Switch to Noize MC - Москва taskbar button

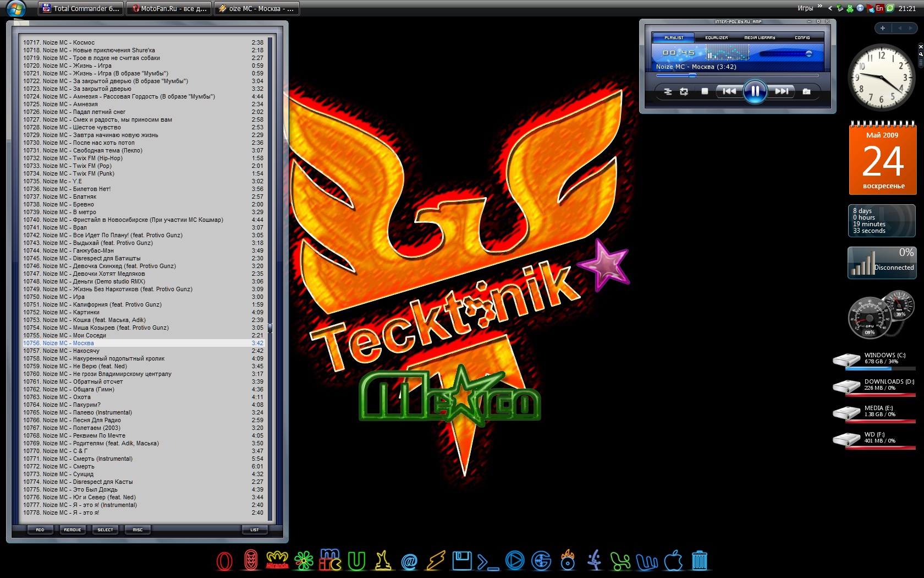point(256,8)
